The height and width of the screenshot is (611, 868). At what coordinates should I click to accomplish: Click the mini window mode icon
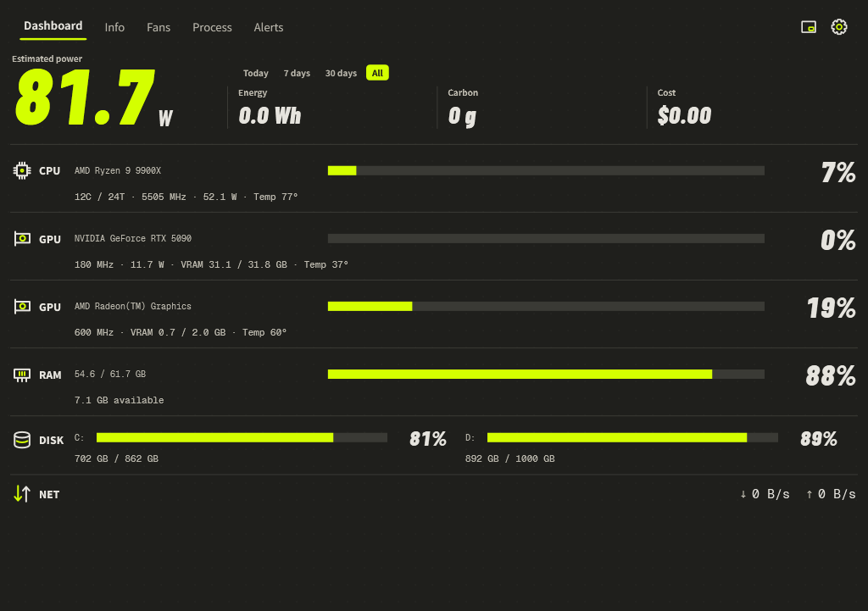(x=808, y=26)
